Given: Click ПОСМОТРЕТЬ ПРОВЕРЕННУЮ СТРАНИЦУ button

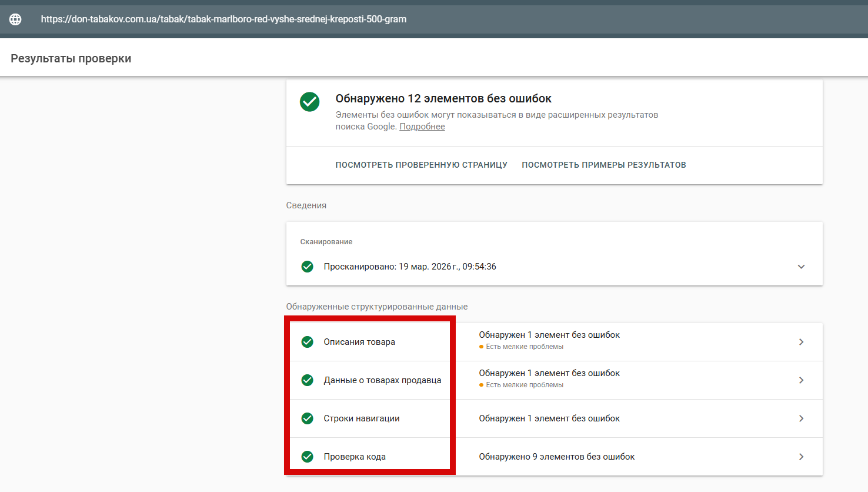Looking at the screenshot, I should coord(421,165).
